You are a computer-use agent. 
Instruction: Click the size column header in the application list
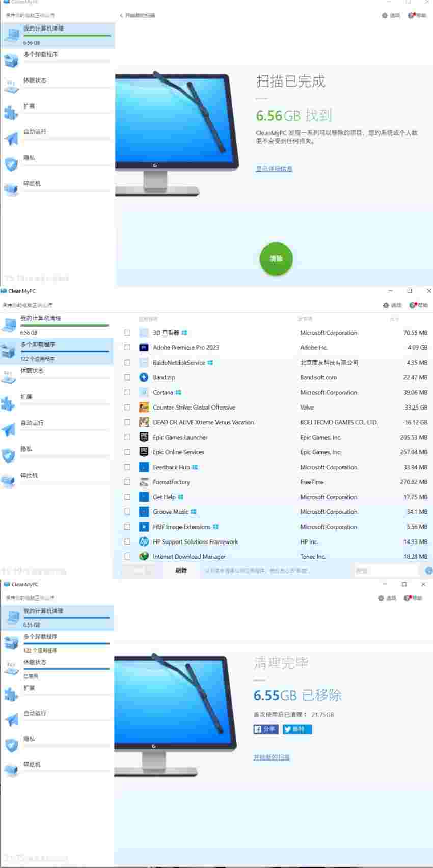coord(395,319)
